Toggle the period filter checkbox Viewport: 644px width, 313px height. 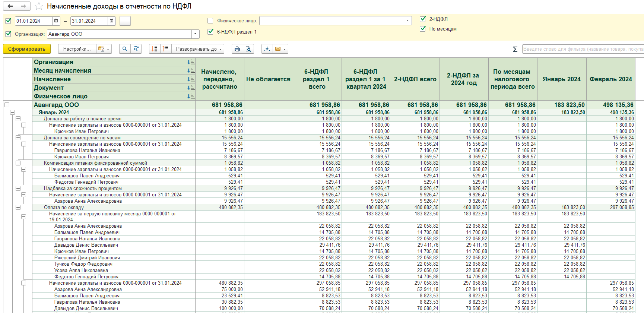[8, 21]
